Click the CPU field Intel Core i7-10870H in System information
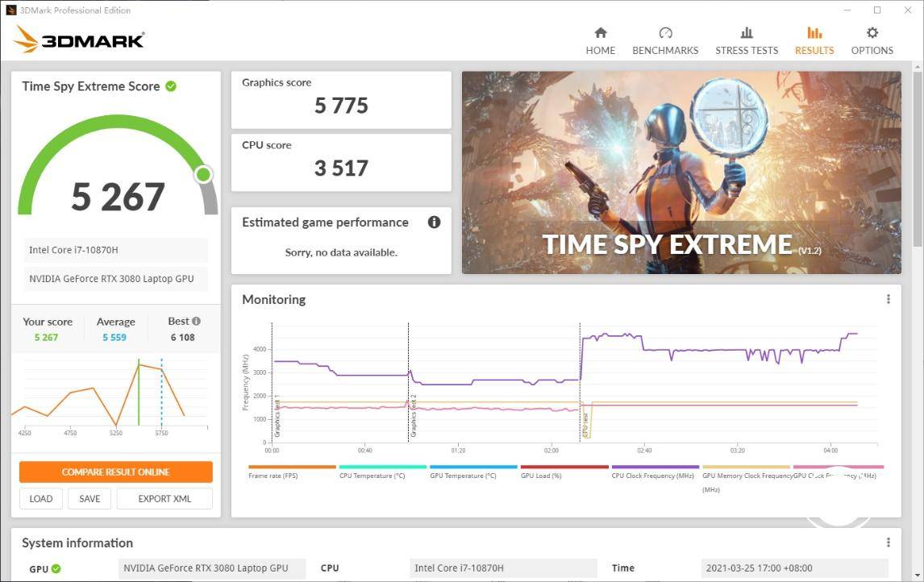Viewport: 924px width, 582px height. coord(503,567)
